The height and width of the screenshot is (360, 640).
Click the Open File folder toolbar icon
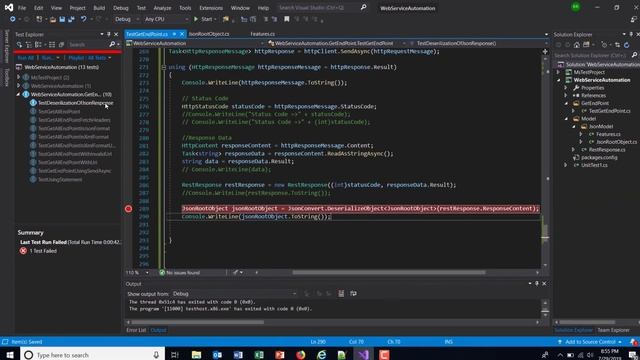(53, 19)
